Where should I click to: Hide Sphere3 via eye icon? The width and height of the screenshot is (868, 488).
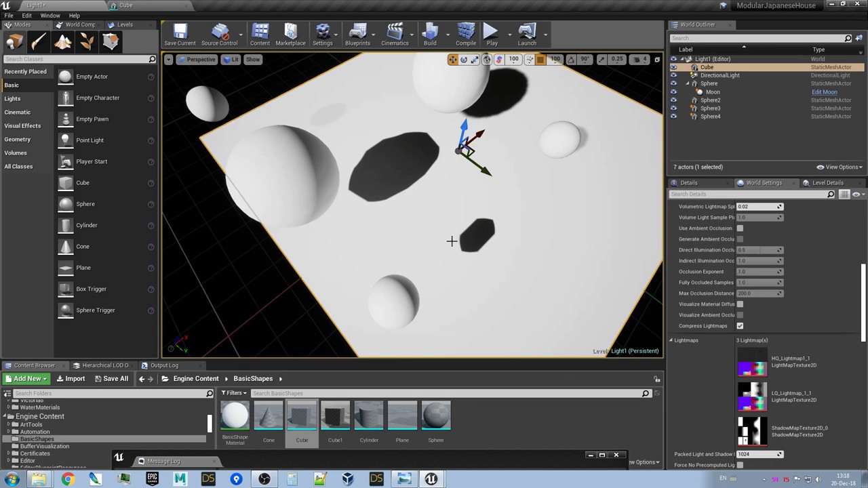coord(673,108)
